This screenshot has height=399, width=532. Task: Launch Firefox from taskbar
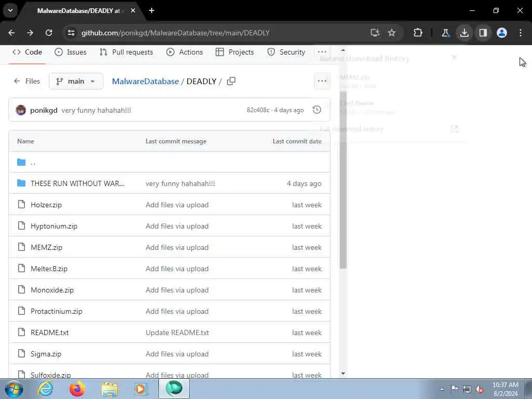point(77,389)
